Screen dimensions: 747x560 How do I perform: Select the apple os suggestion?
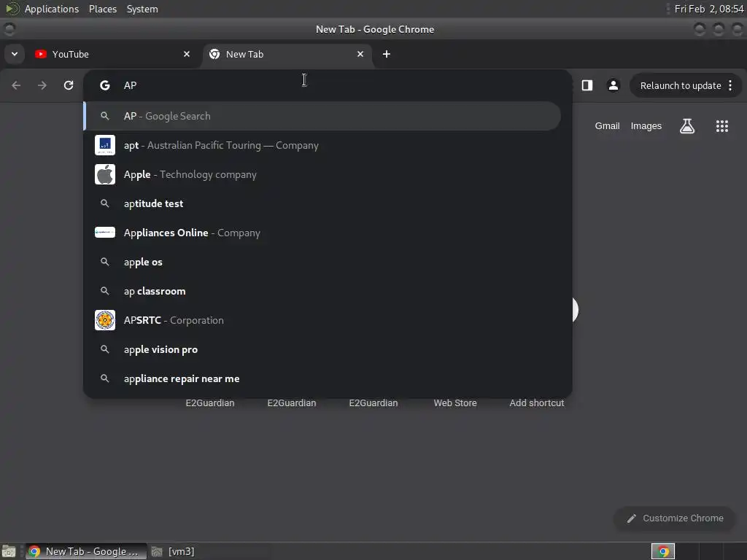tap(322, 262)
